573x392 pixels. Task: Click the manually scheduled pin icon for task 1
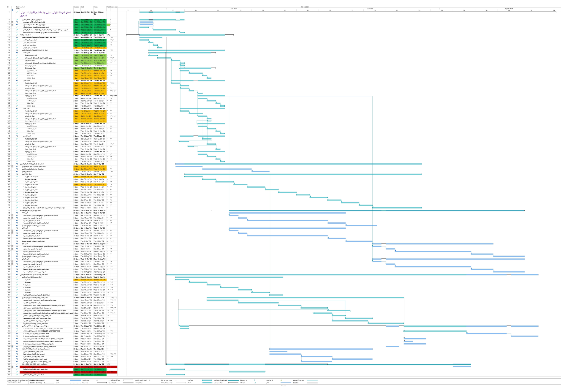click(x=17, y=12)
